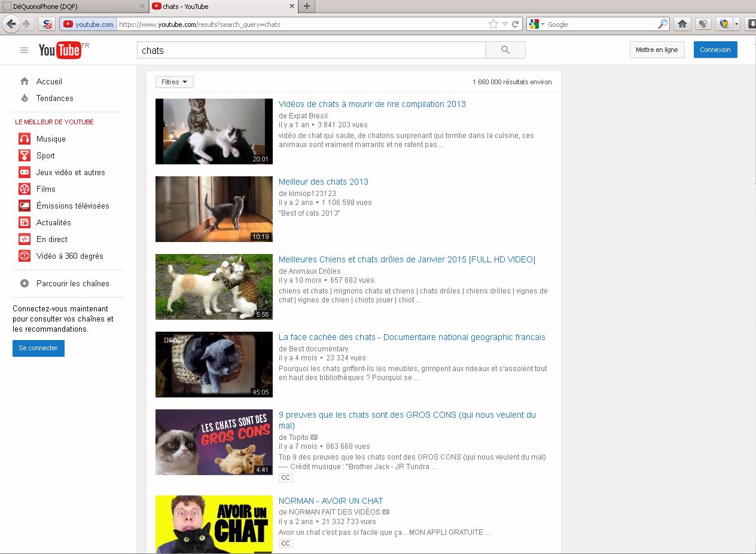Open Expat Bresil channel link

click(x=307, y=116)
